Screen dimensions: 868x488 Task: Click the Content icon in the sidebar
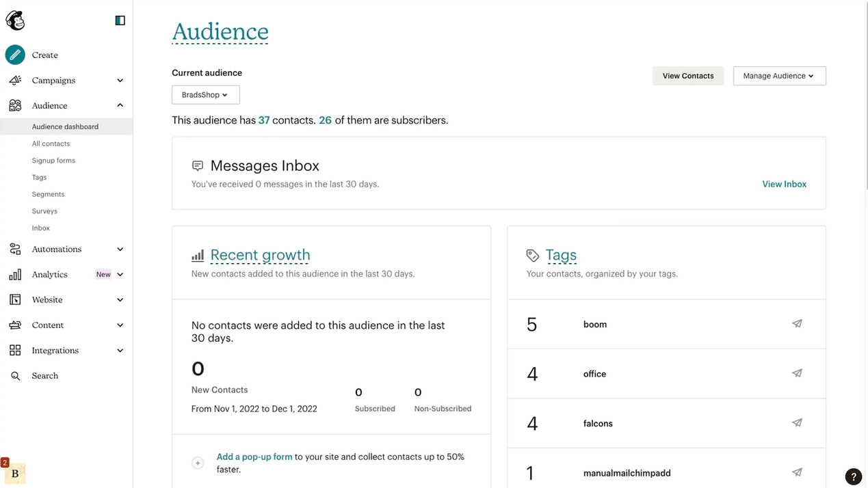pyautogui.click(x=15, y=325)
